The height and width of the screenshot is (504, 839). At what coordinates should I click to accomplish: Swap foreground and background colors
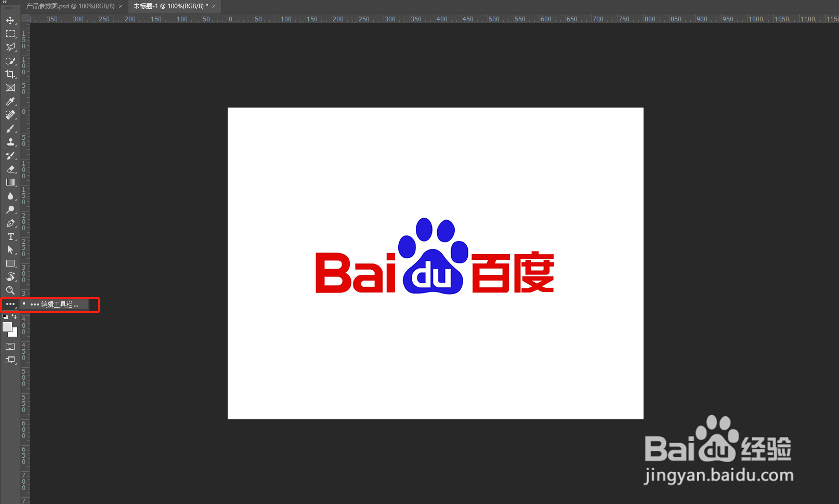[14, 316]
